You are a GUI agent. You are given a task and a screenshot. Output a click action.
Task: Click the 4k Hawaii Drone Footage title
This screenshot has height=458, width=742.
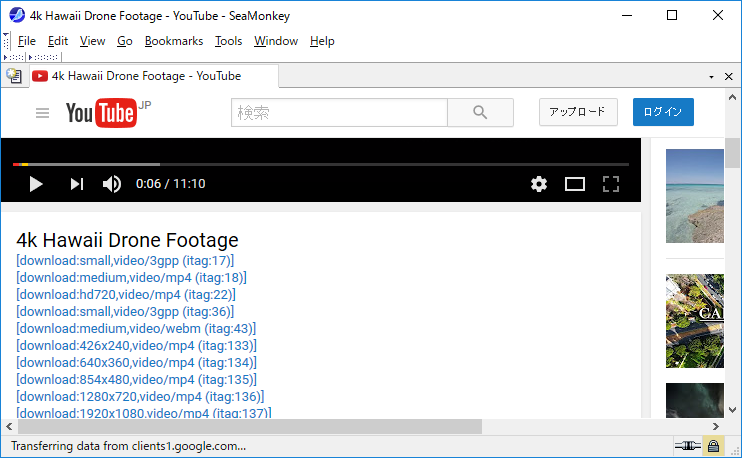coord(127,240)
